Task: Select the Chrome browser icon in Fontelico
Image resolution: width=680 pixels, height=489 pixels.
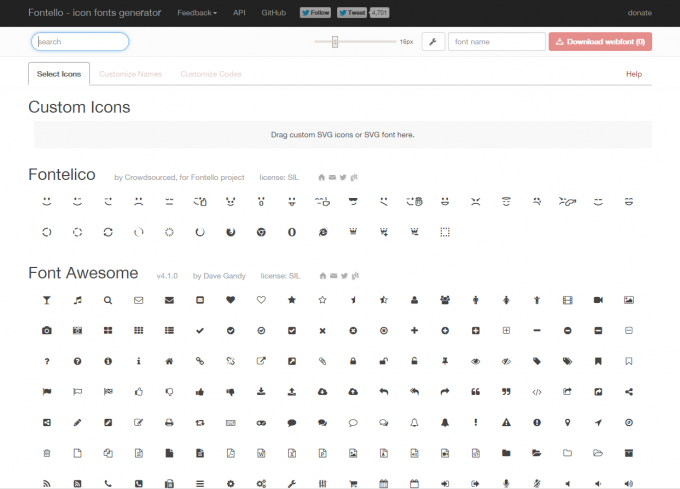Action: 261,232
